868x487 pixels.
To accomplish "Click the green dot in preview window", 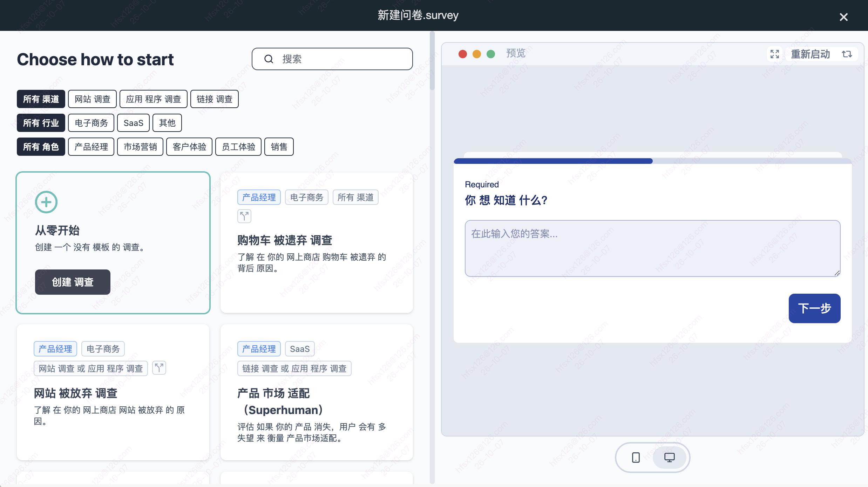I will pos(491,54).
